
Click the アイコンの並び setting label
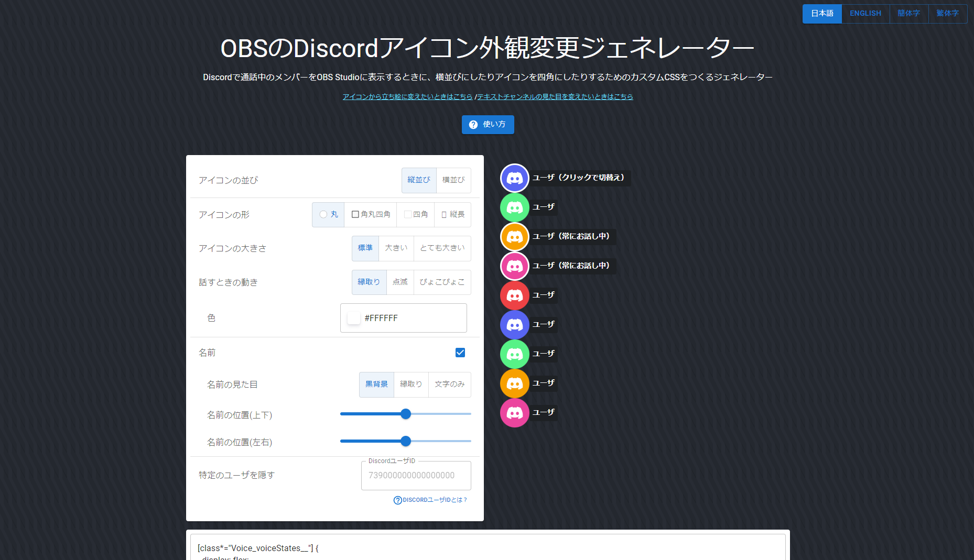(229, 180)
